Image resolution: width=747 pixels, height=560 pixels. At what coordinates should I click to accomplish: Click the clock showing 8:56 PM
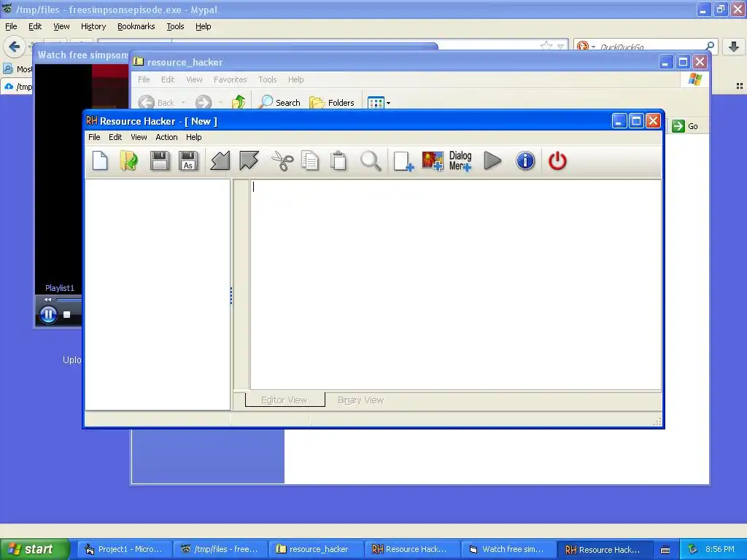tap(720, 549)
